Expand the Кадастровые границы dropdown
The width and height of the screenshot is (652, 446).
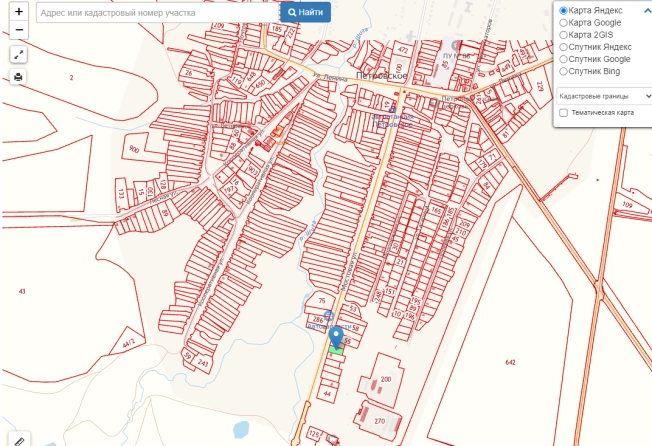click(605, 95)
